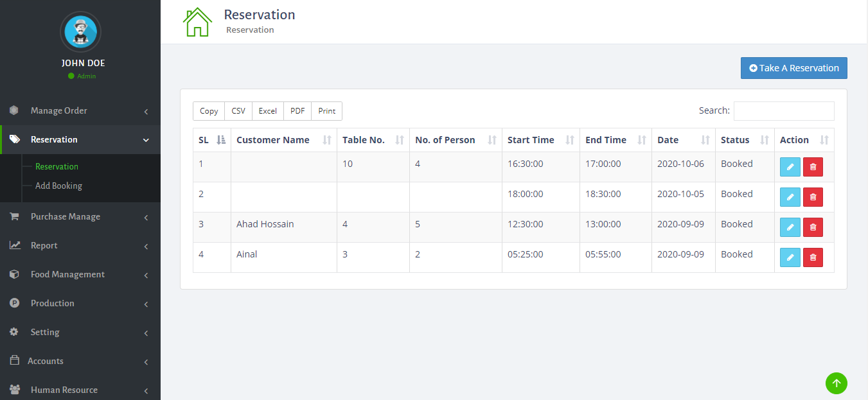868x400 pixels.
Task: Click the red delete icon for Ainal
Action: (813, 257)
